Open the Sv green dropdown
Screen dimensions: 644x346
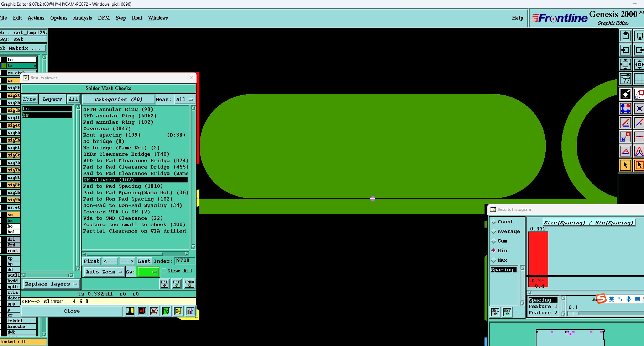pyautogui.click(x=148, y=272)
